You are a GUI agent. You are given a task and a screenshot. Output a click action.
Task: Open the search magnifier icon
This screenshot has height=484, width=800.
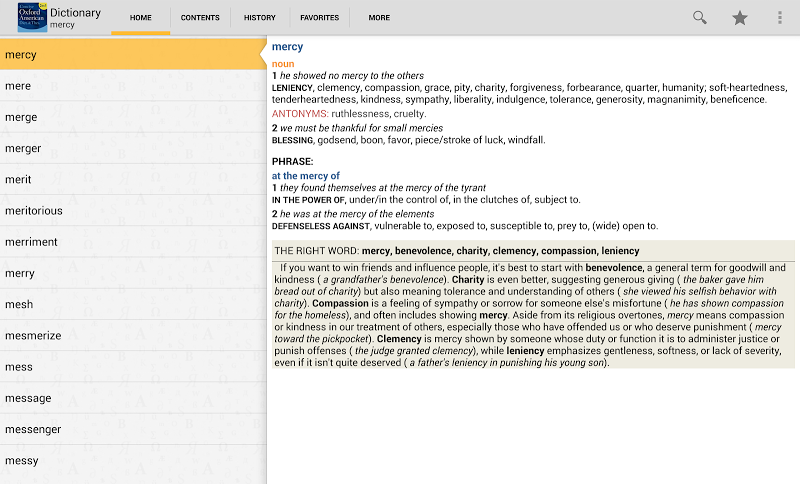(699, 18)
